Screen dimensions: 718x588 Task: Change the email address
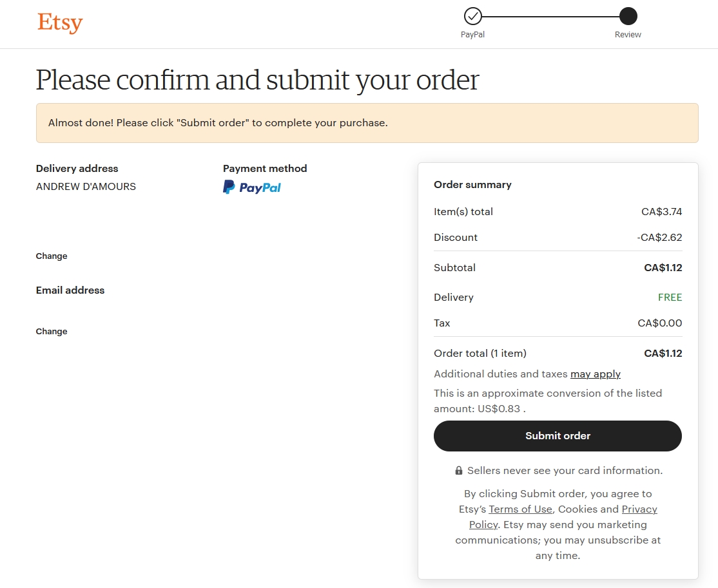52,331
